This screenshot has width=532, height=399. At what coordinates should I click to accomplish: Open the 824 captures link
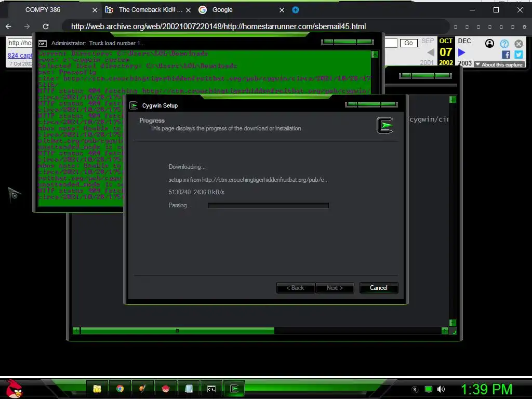coord(20,55)
